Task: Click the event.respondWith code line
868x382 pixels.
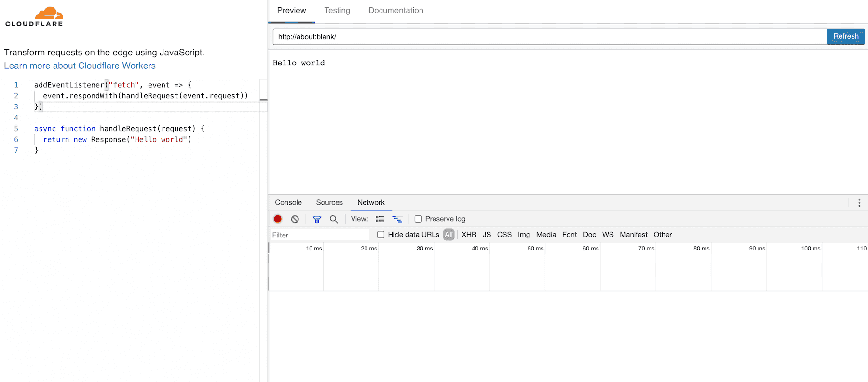Action: click(146, 96)
